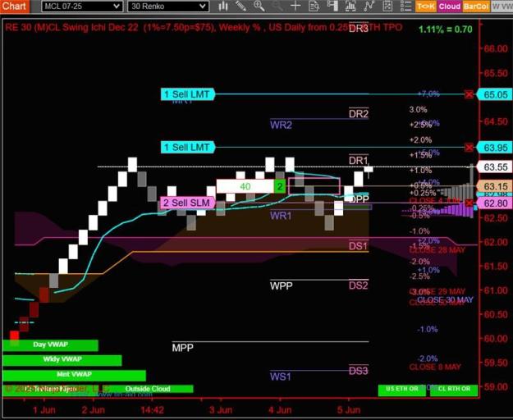Click the WS1 pivot label
This screenshot has height=420, width=513.
pos(281,377)
